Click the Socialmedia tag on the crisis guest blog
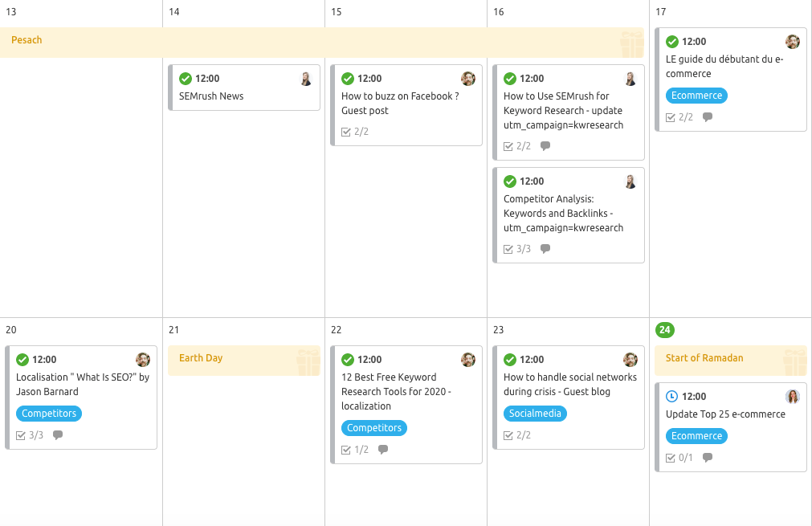The height and width of the screenshot is (526, 812). click(535, 413)
